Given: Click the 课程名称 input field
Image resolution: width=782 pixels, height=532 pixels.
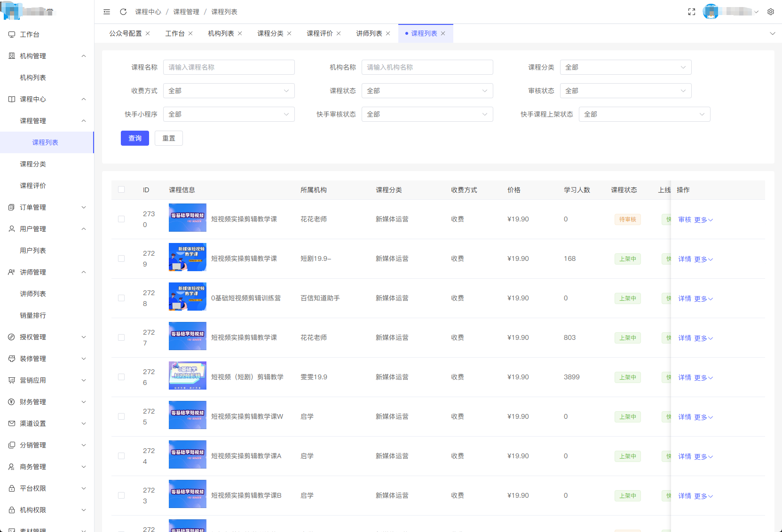Looking at the screenshot, I should click(x=229, y=67).
